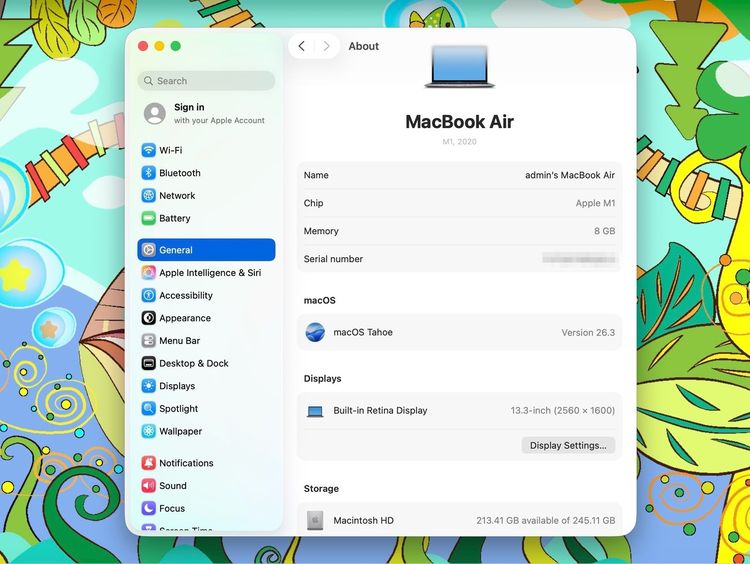
Task: Open Menu Bar settings label
Action: pos(179,341)
